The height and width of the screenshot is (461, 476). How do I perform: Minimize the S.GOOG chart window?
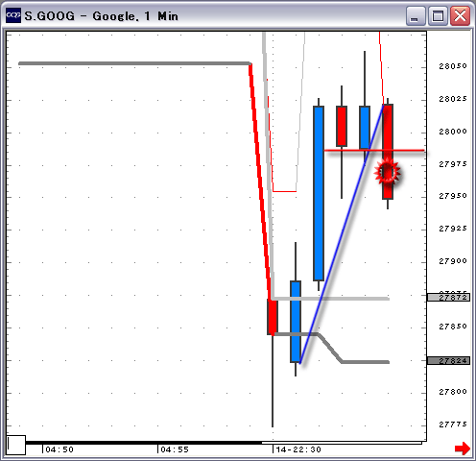click(416, 15)
